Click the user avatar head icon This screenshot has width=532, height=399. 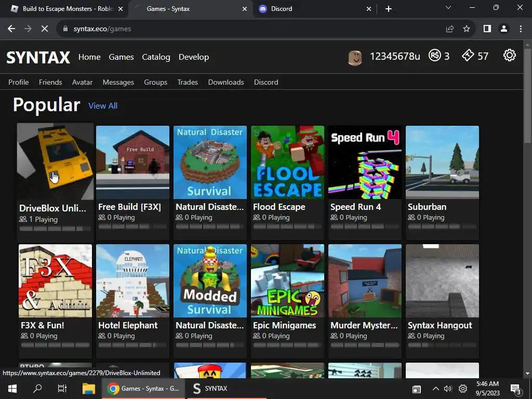coord(355,58)
